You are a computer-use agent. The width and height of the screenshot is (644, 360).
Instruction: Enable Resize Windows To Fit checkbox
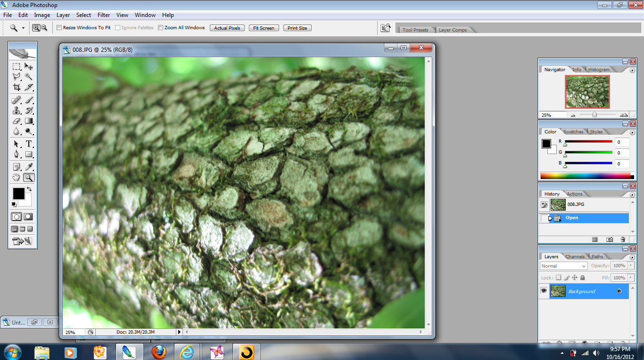(x=59, y=28)
